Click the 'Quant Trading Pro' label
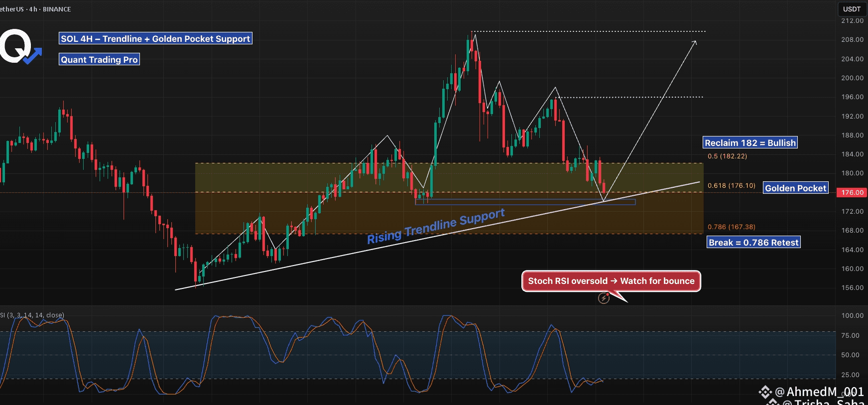 tap(99, 59)
